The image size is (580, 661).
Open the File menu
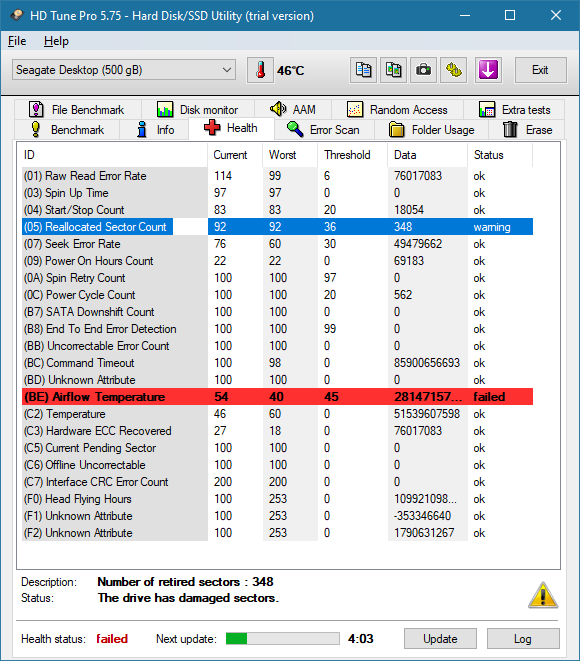click(x=17, y=41)
